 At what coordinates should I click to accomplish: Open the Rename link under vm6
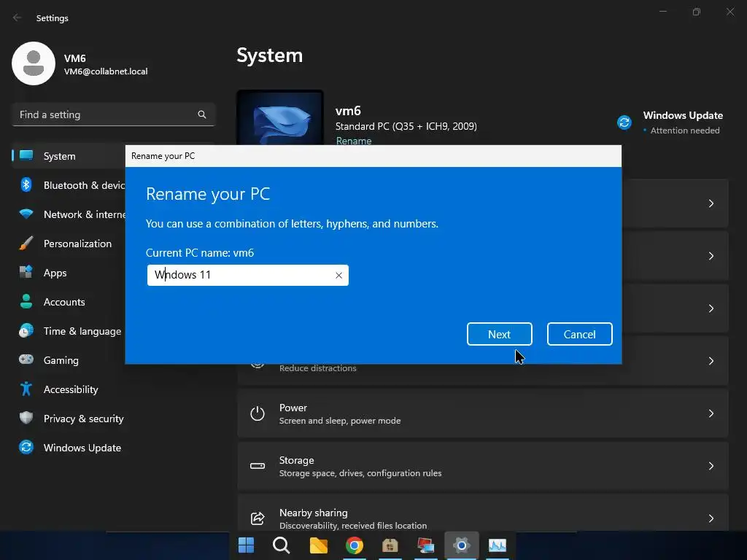click(x=354, y=141)
